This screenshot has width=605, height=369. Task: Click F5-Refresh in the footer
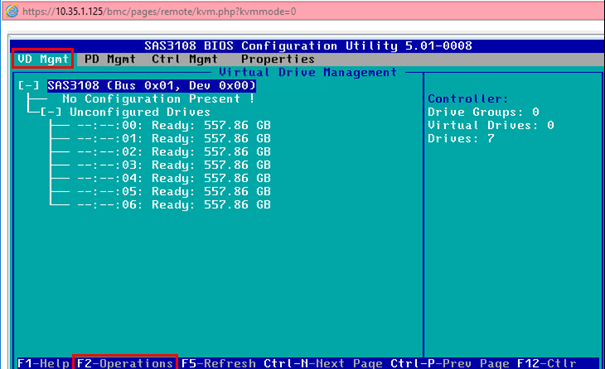[218, 363]
